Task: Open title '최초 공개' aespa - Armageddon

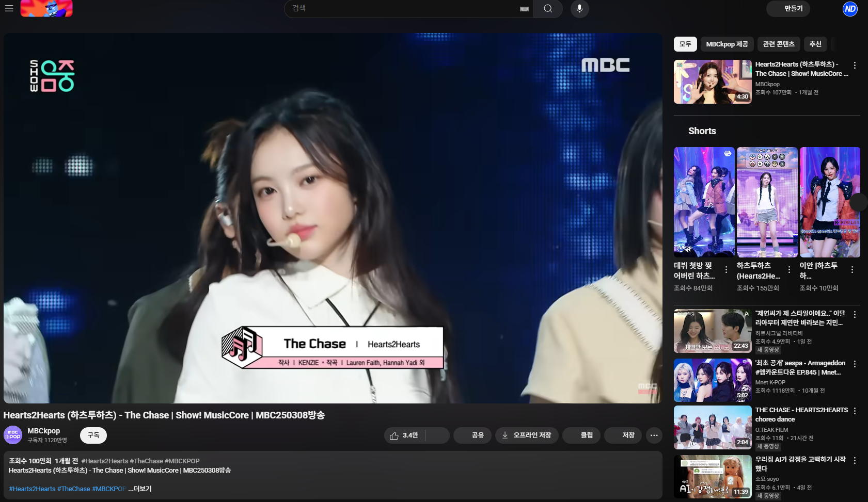Action: (800, 368)
